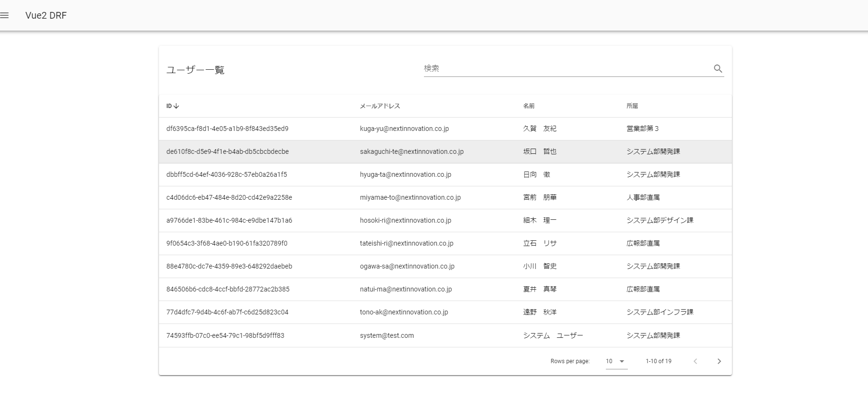This screenshot has width=868, height=410.
Task: Click email miyamae-to@nextinnovation.co.jp
Action: pyautogui.click(x=410, y=198)
